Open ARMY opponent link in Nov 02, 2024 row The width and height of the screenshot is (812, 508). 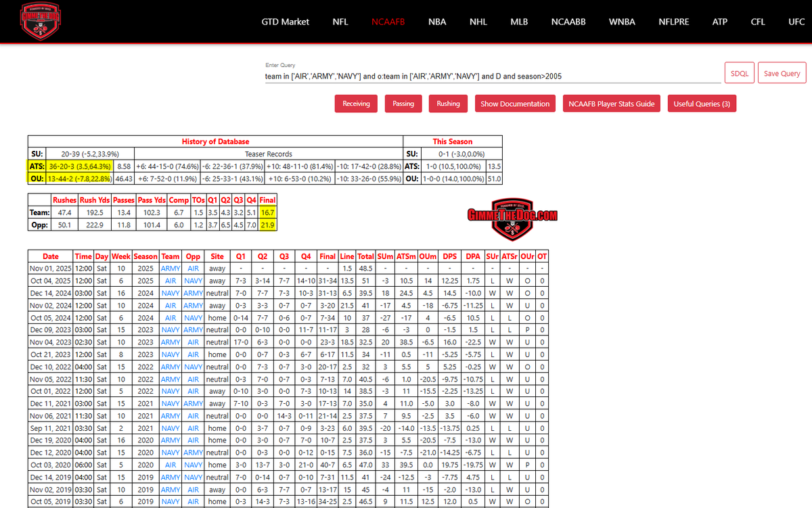193,305
